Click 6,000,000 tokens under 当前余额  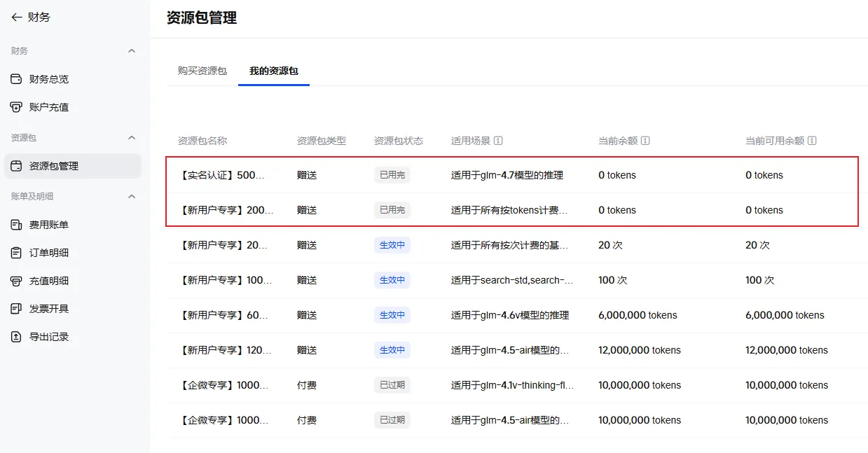click(x=638, y=315)
